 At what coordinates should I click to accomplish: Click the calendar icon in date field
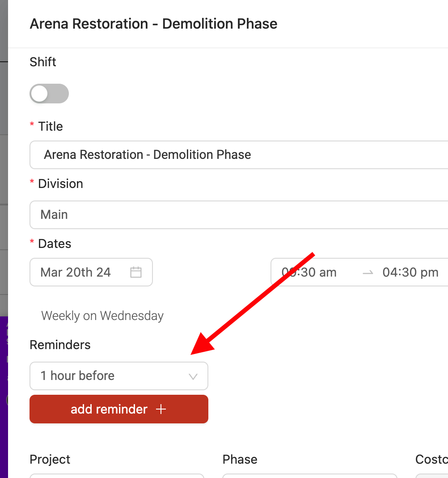(x=136, y=272)
